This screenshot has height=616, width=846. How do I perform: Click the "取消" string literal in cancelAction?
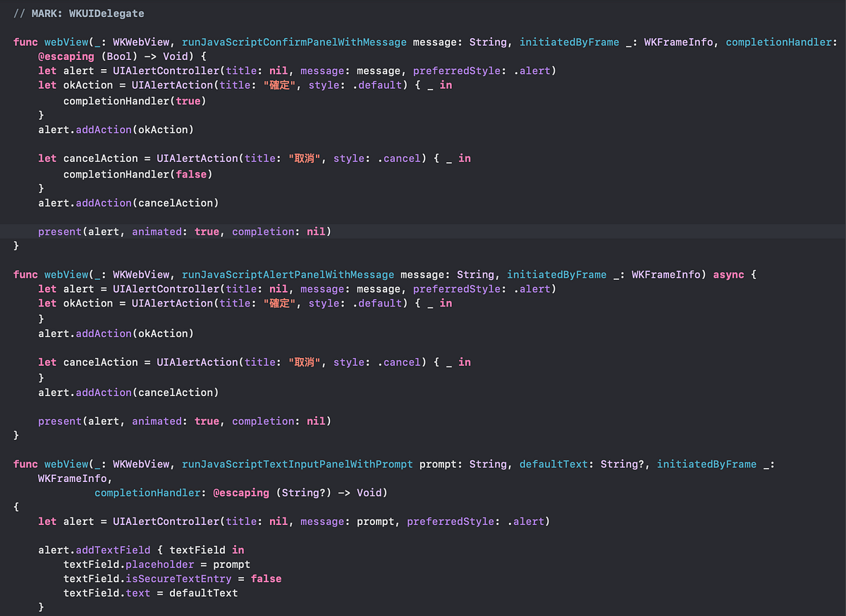(x=305, y=158)
